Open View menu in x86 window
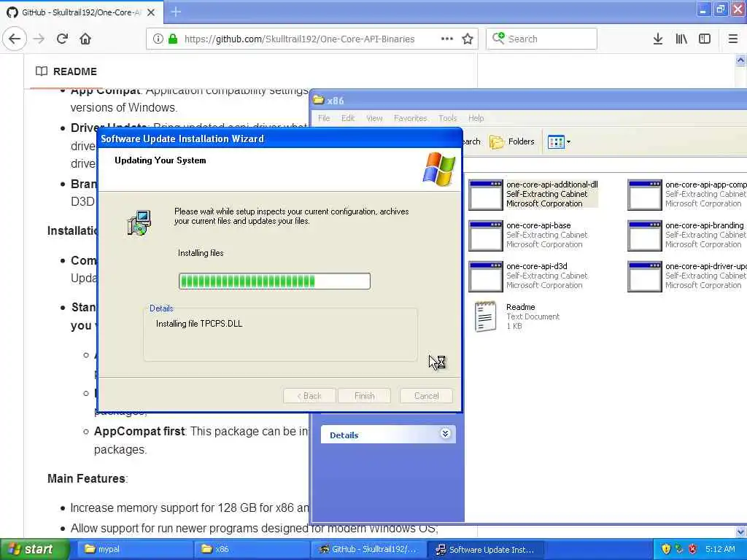This screenshot has width=747, height=560. 374,118
